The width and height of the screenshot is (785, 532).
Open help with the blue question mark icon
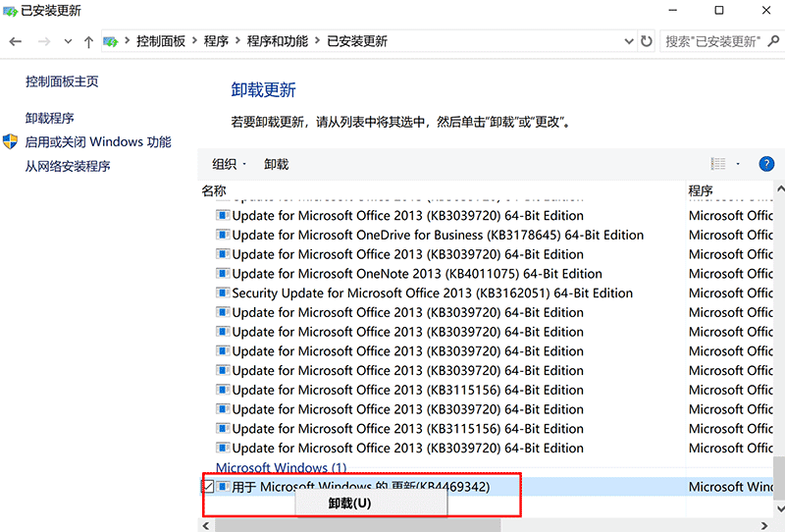[x=766, y=164]
